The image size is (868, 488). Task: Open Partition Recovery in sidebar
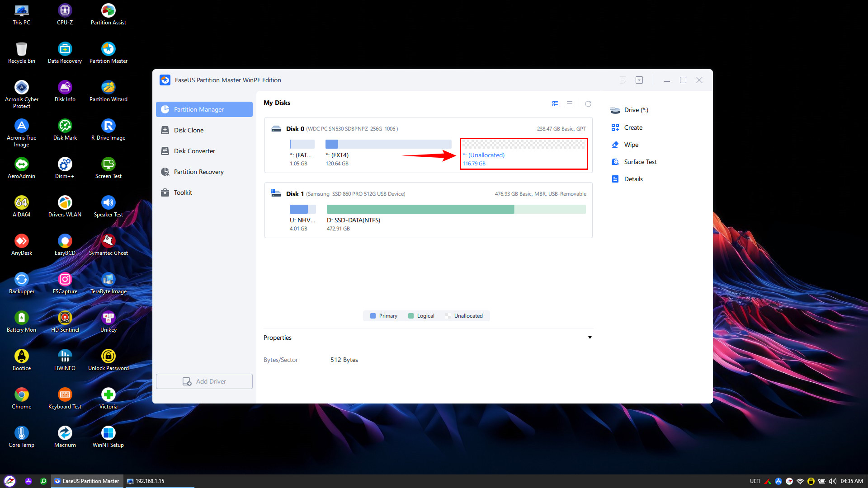[x=198, y=172]
